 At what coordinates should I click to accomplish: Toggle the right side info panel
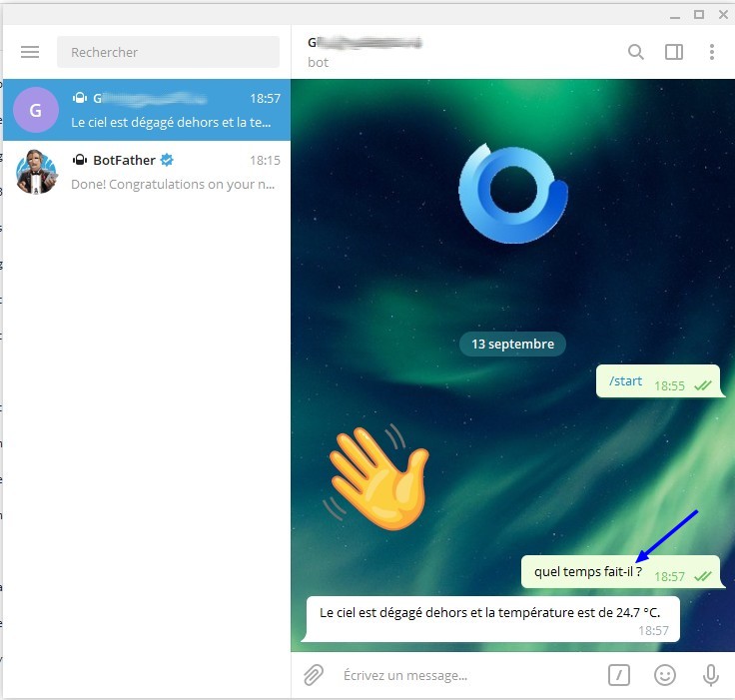tap(674, 52)
